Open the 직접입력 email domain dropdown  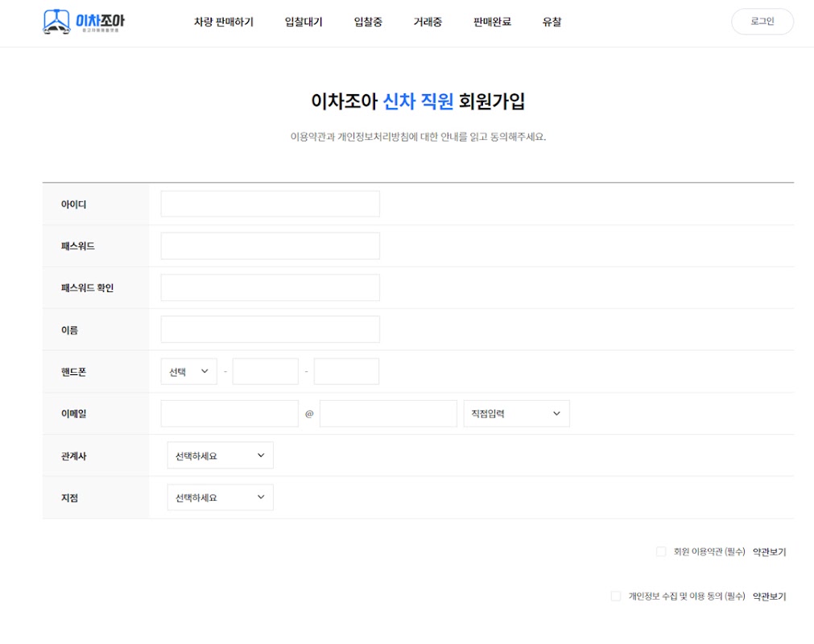[x=517, y=414]
